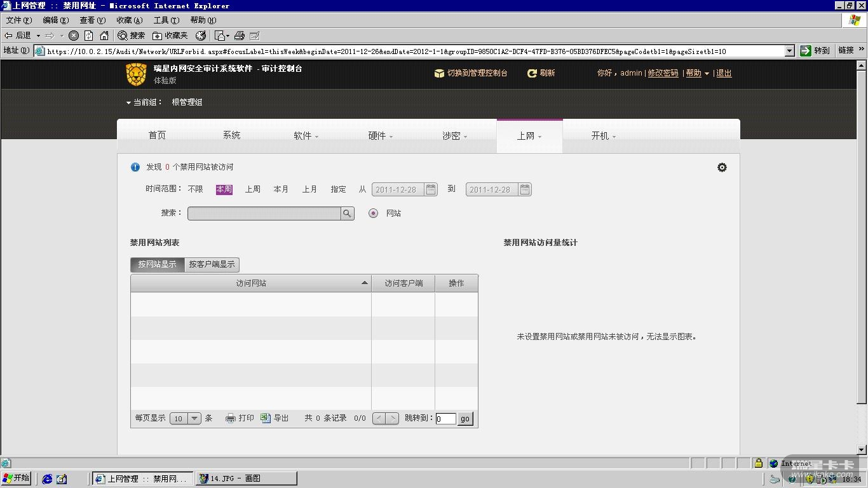Open the back history dropdown arrow

[38, 36]
